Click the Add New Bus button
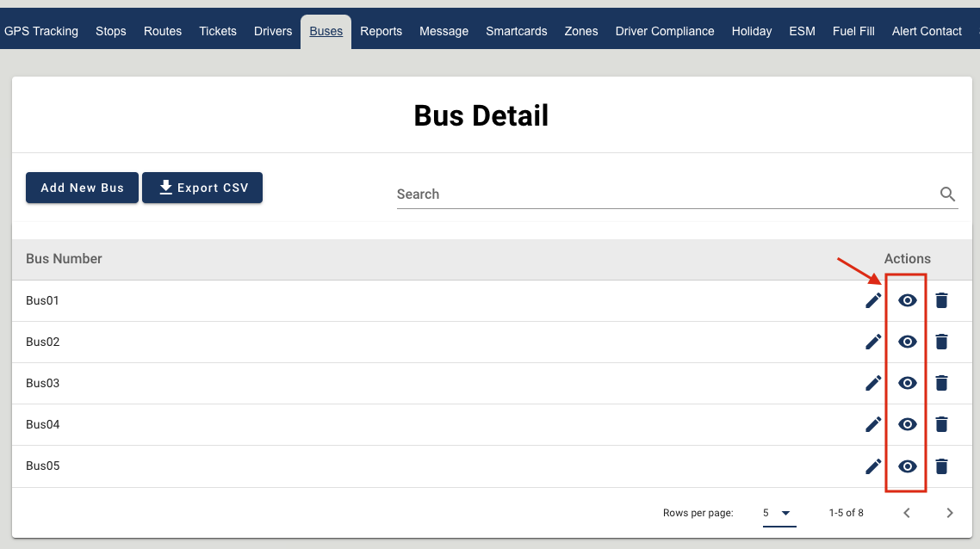This screenshot has width=980, height=549. point(82,188)
